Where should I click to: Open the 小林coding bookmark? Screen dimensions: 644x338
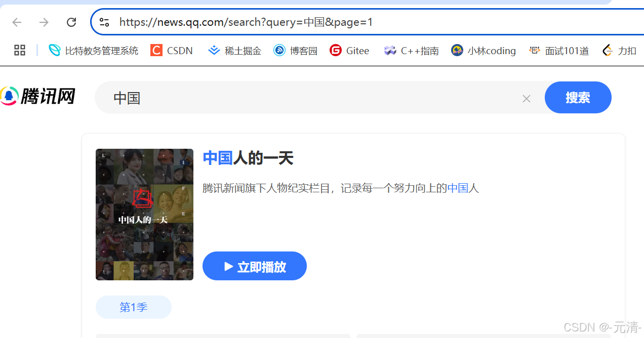click(x=484, y=51)
